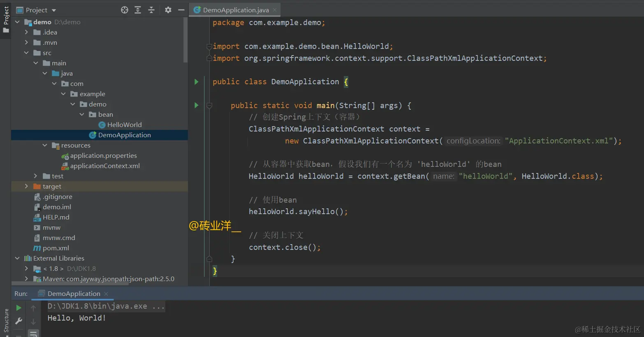Open Project panel settings gear
Image resolution: width=644 pixels, height=337 pixels.
(x=168, y=10)
